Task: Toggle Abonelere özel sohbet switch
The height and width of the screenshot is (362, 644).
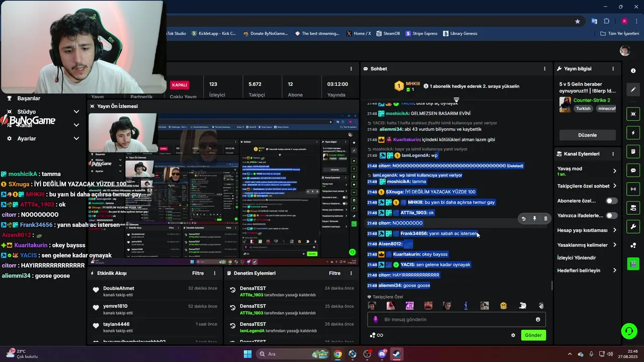Action: (x=611, y=201)
